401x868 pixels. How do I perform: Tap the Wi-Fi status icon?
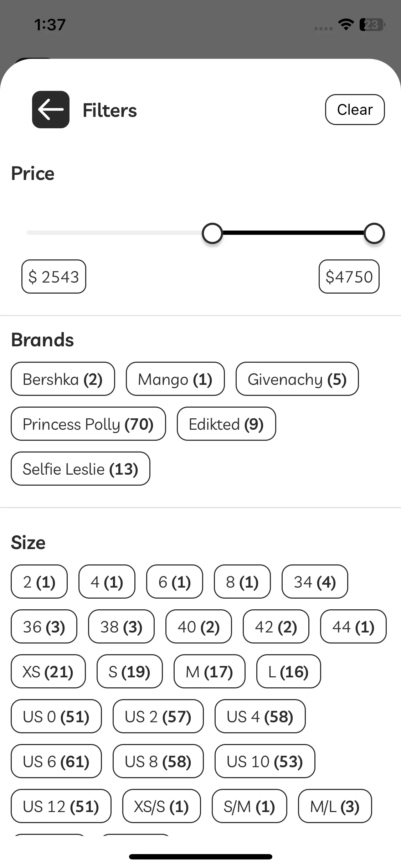345,25
